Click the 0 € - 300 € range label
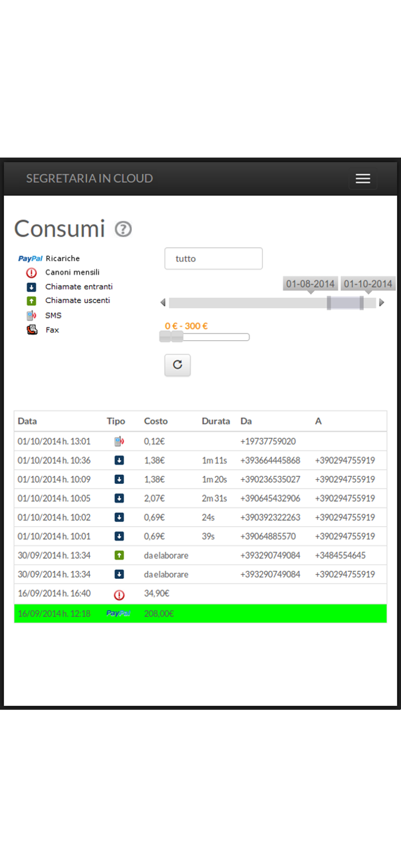The height and width of the screenshot is (868, 401). coord(186,326)
